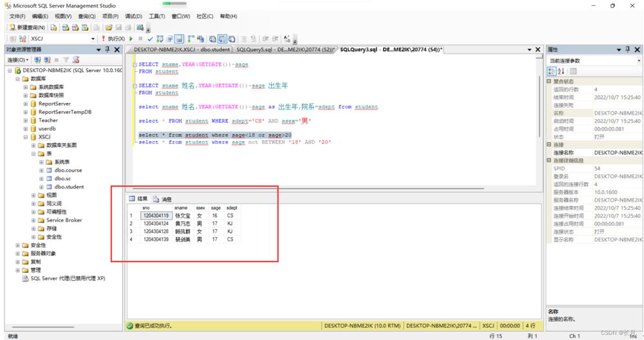The height and width of the screenshot is (340, 644).
Task: Switch properties to the categorized view icon
Action: point(552,71)
